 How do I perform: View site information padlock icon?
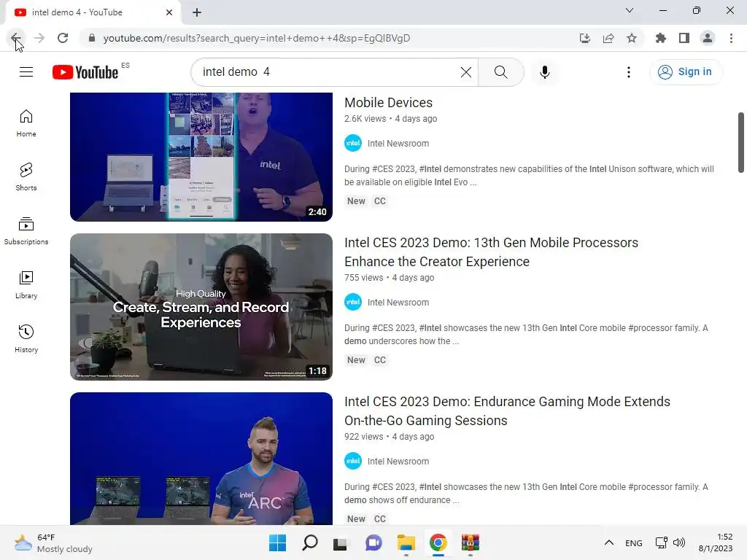coord(92,38)
